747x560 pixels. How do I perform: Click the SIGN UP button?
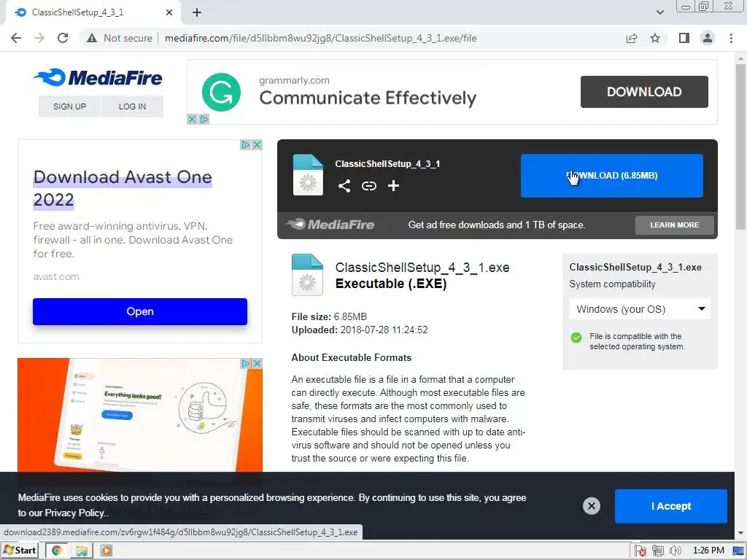(x=69, y=106)
